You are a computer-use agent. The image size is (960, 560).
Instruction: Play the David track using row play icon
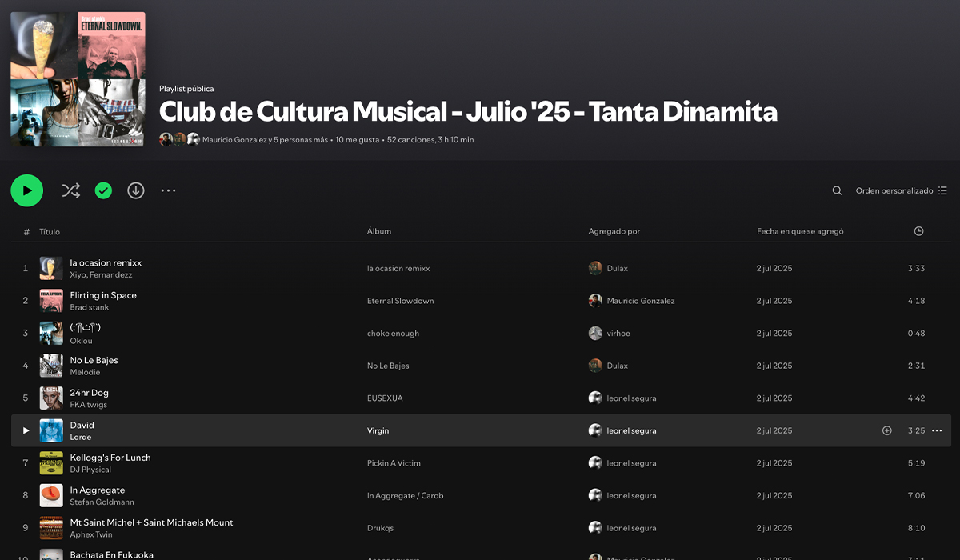[26, 430]
